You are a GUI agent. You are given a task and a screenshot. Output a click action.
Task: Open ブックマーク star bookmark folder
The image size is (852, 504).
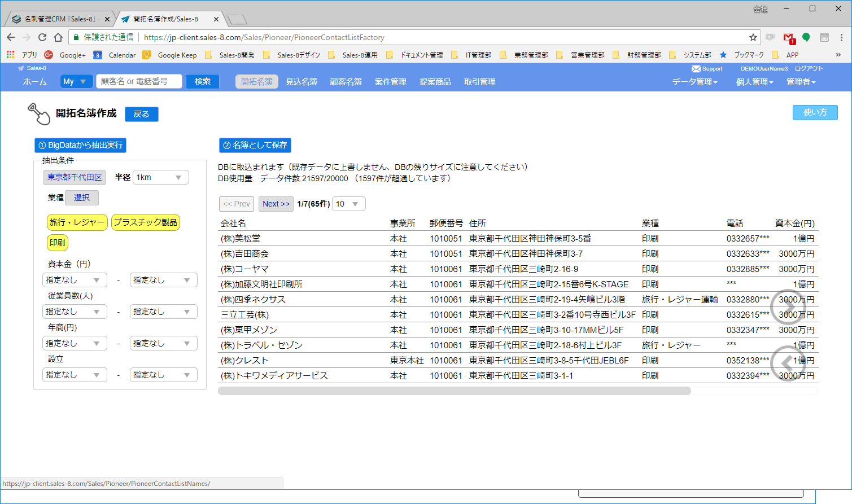coord(741,55)
